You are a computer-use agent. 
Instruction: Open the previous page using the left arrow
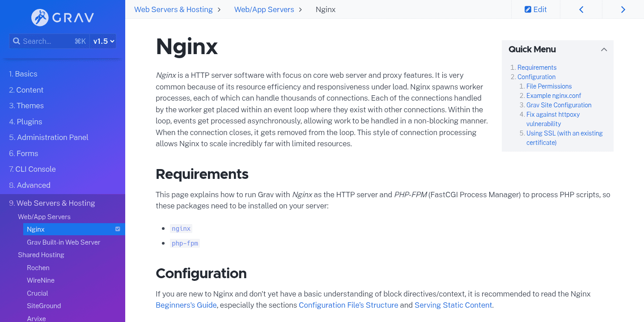(x=581, y=9)
